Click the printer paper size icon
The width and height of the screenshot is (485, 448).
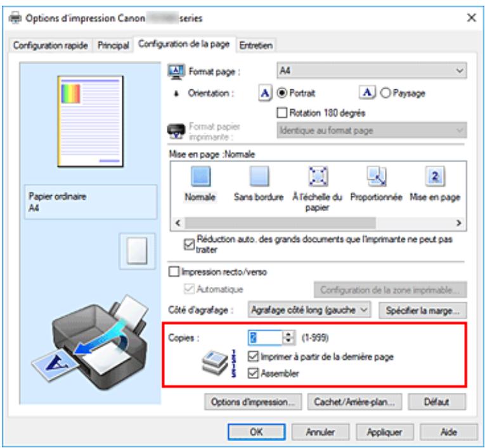click(x=176, y=131)
